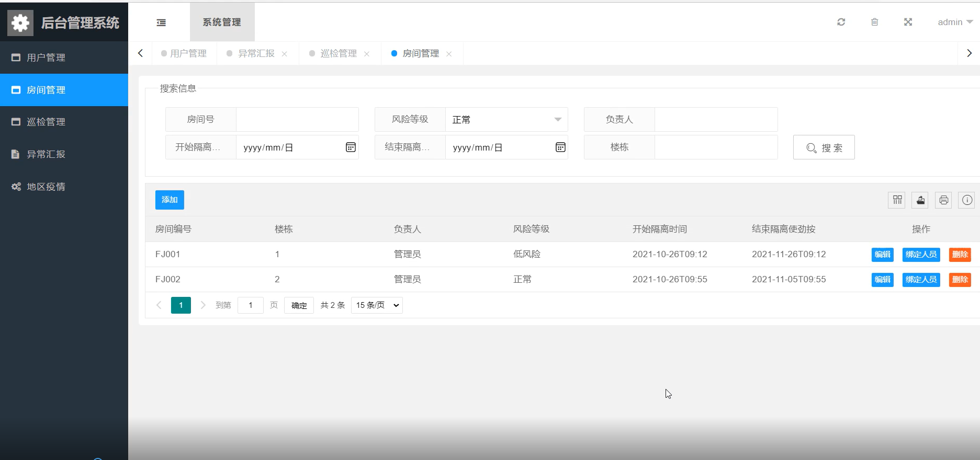Viewport: 980px width, 460px height.
Task: Click 编辑 for room FJ002
Action: pos(883,280)
